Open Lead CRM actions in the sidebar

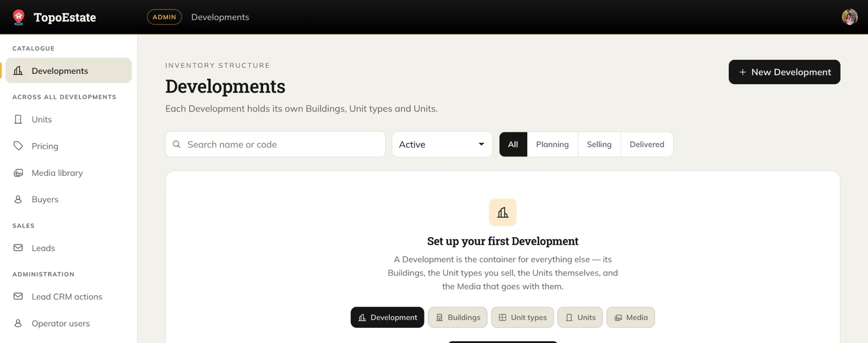click(68, 296)
